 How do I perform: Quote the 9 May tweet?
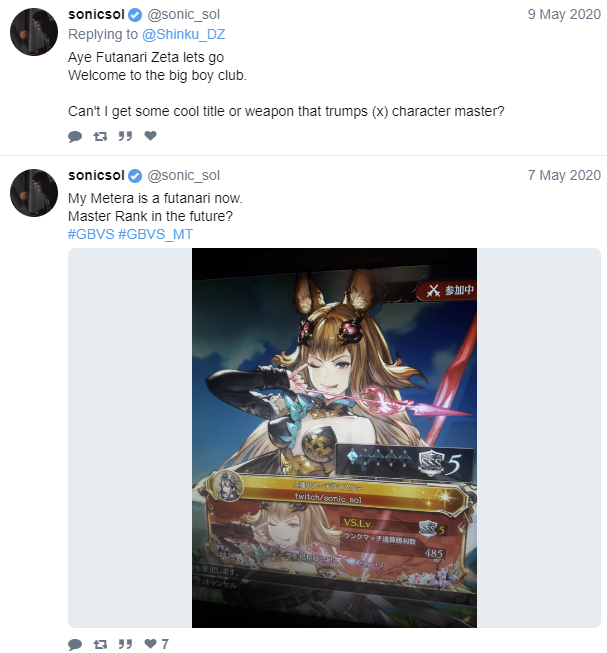coord(125,136)
